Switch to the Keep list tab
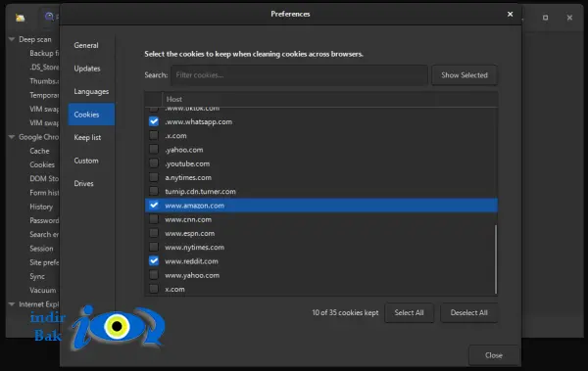This screenshot has width=588, height=371. (x=87, y=137)
